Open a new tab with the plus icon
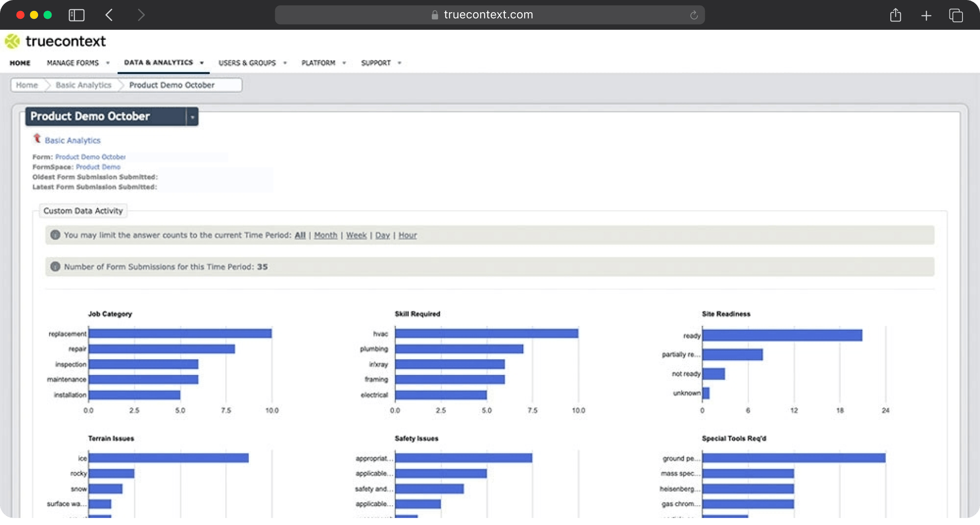The height and width of the screenshot is (525, 980). click(x=926, y=16)
